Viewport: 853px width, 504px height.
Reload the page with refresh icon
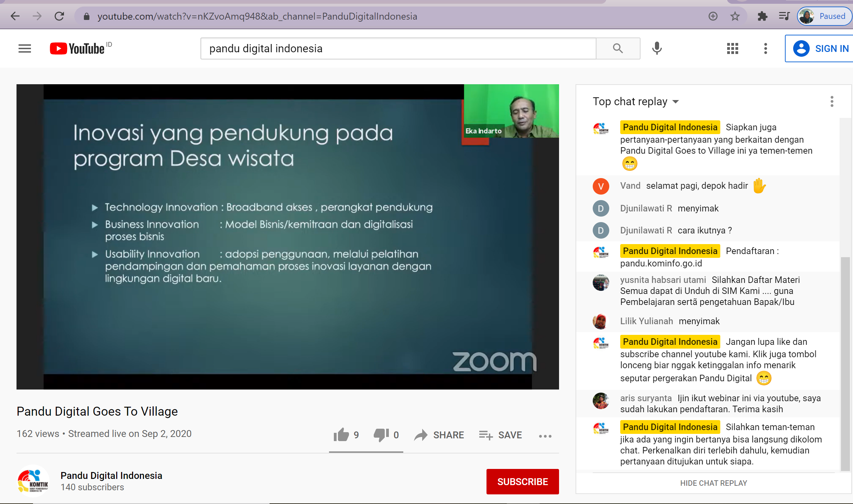(59, 16)
